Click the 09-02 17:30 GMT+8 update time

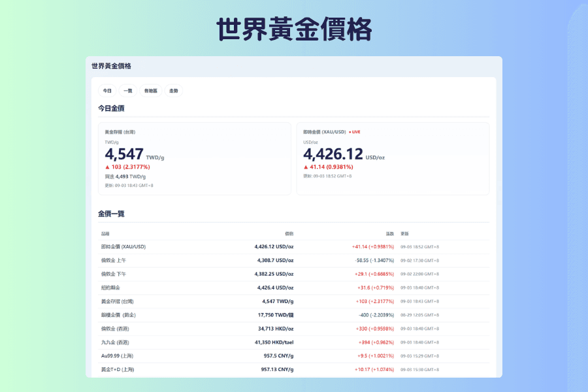tap(419, 261)
